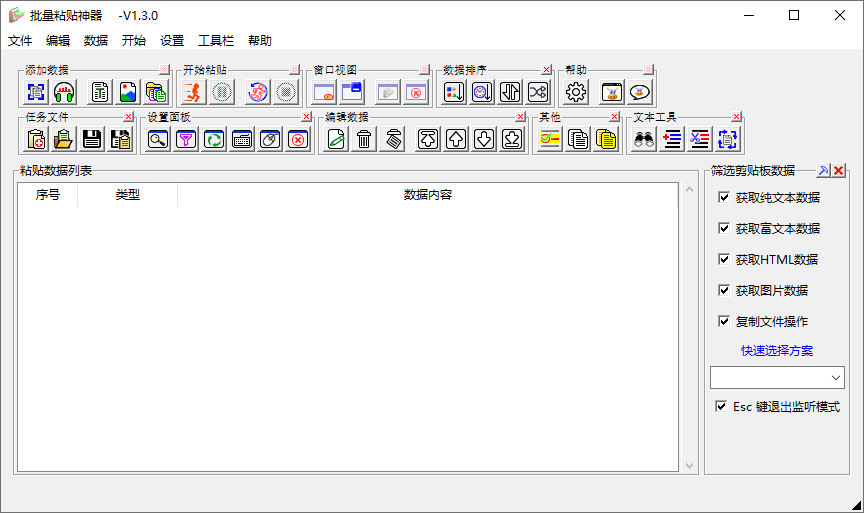
Task: Click the 数据内容 column header
Action: pyautogui.click(x=428, y=195)
